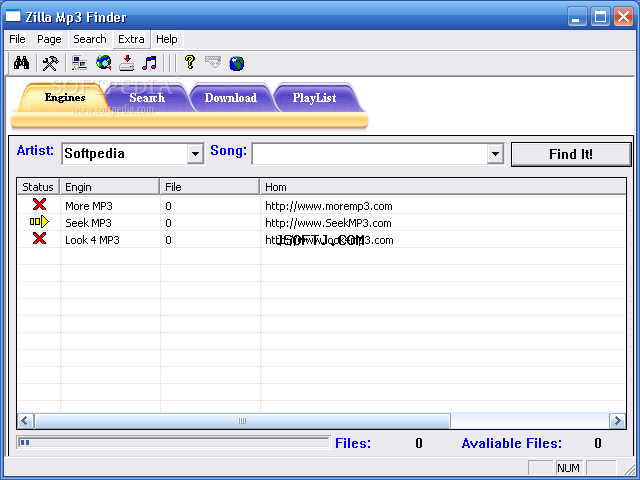This screenshot has width=640, height=480.
Task: Click the grayed-out toolbar icon
Action: click(x=213, y=62)
